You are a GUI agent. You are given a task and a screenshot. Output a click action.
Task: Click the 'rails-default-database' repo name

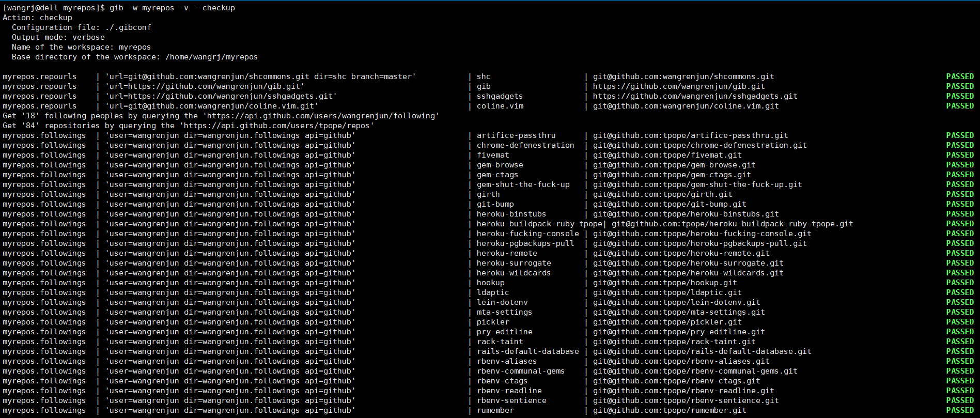[x=528, y=351]
